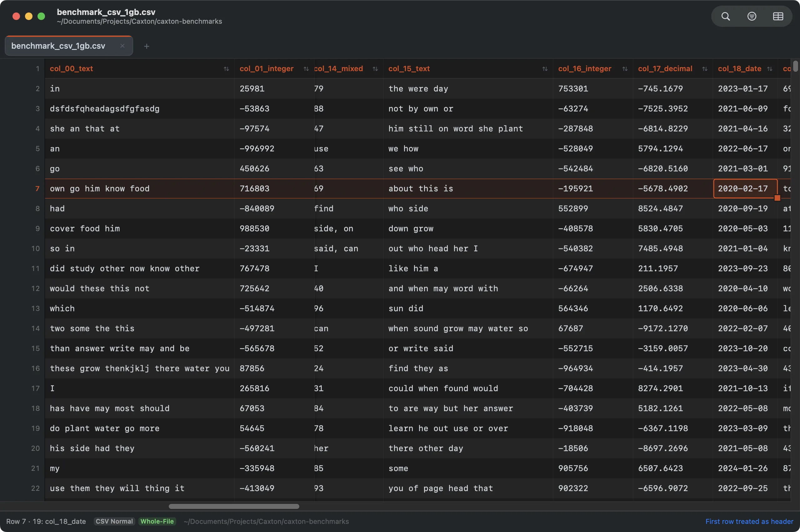
Task: Select cell 'than answer write may and be'
Action: (x=140, y=348)
